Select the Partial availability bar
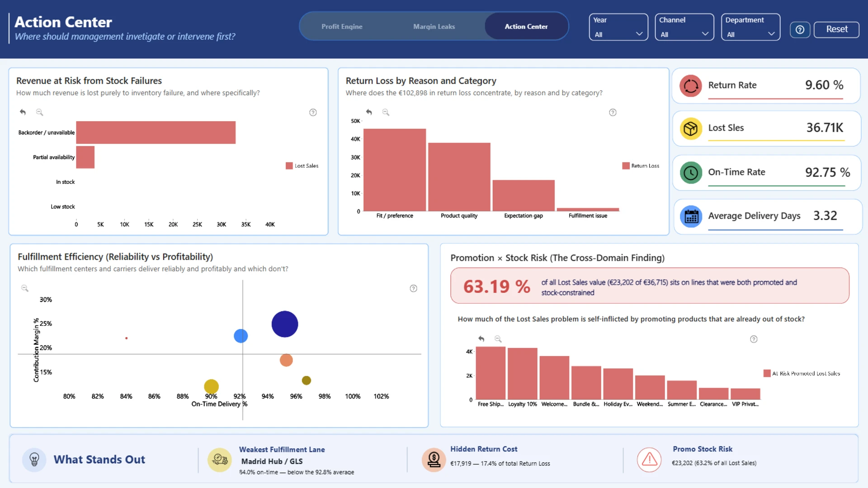Image resolution: width=868 pixels, height=488 pixels. [x=85, y=157]
